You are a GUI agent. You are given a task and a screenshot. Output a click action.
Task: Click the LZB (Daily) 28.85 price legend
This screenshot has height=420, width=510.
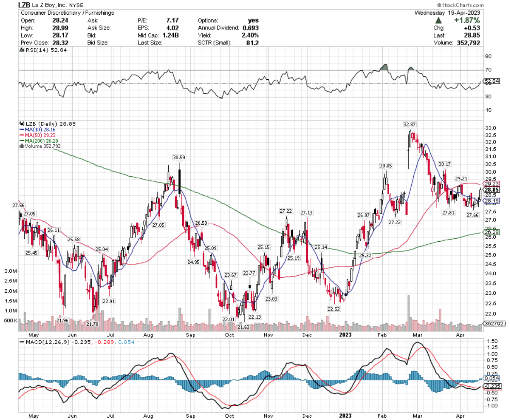pyautogui.click(x=48, y=124)
